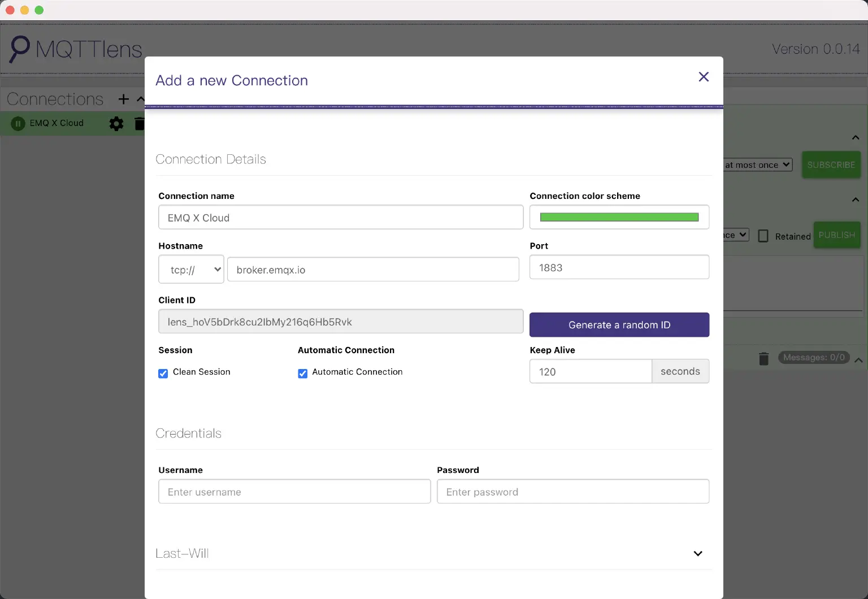Close the Add a new Connection dialog
The width and height of the screenshot is (868, 599).
[x=703, y=77]
